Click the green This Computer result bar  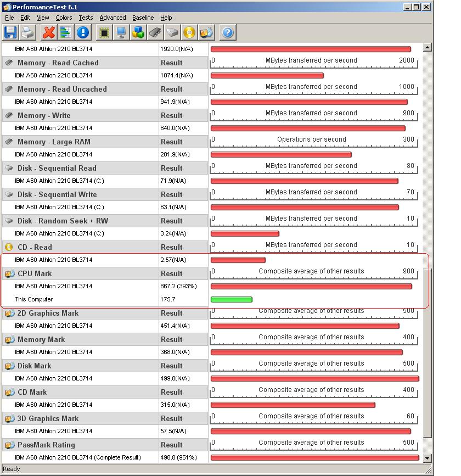pos(232,300)
